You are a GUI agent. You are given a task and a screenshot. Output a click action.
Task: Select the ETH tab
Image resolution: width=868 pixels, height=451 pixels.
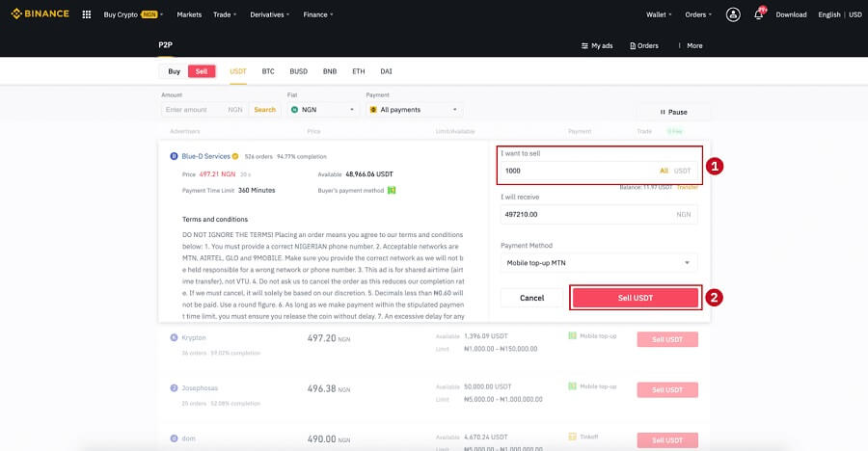pos(359,71)
